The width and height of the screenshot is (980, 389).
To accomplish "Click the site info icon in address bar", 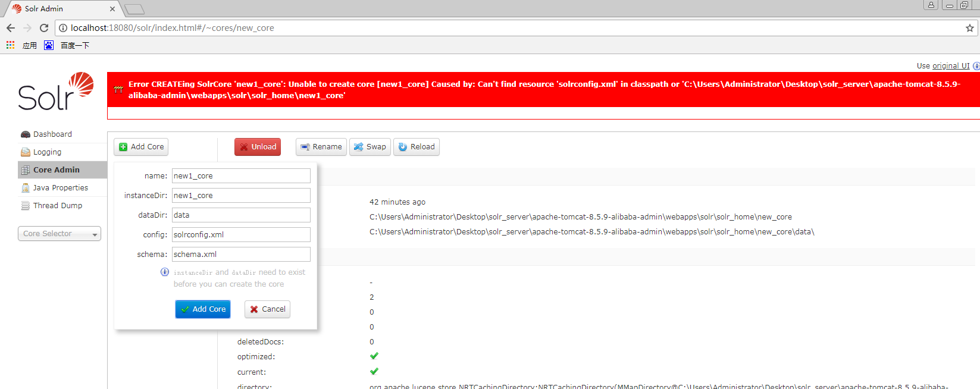I will (63, 28).
